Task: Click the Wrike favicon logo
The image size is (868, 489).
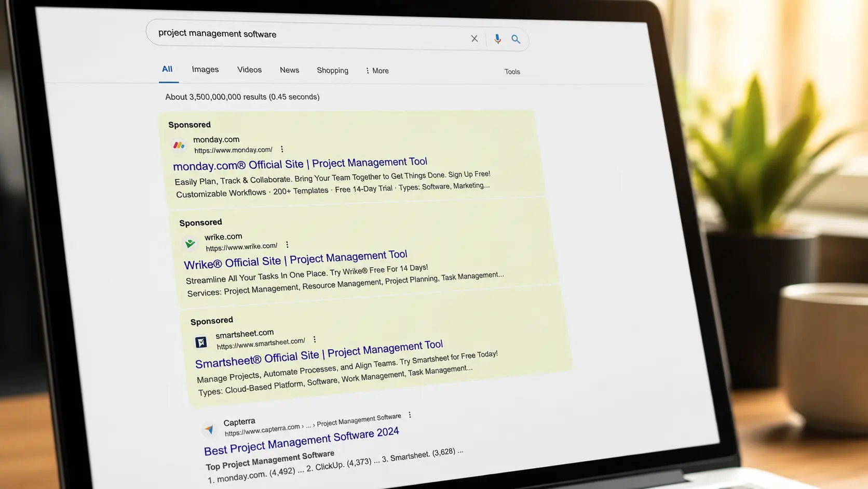Action: pyautogui.click(x=190, y=243)
